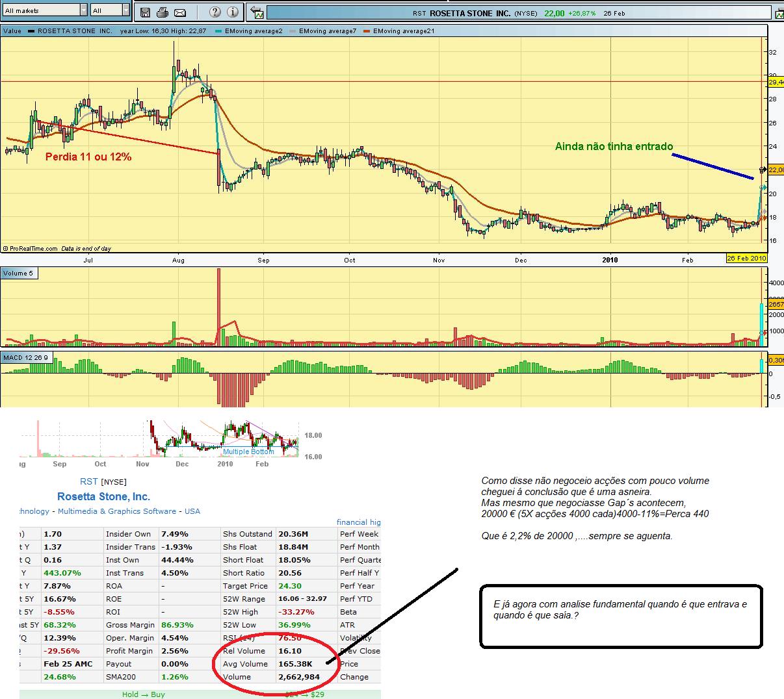
Task: Click the 'Avg Volume' value 165.38K
Action: click(295, 664)
